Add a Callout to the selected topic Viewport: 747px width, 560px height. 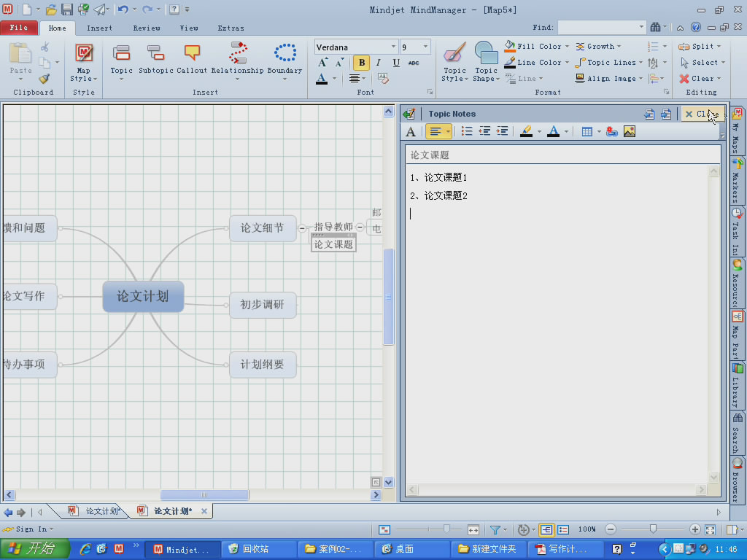pyautogui.click(x=192, y=60)
